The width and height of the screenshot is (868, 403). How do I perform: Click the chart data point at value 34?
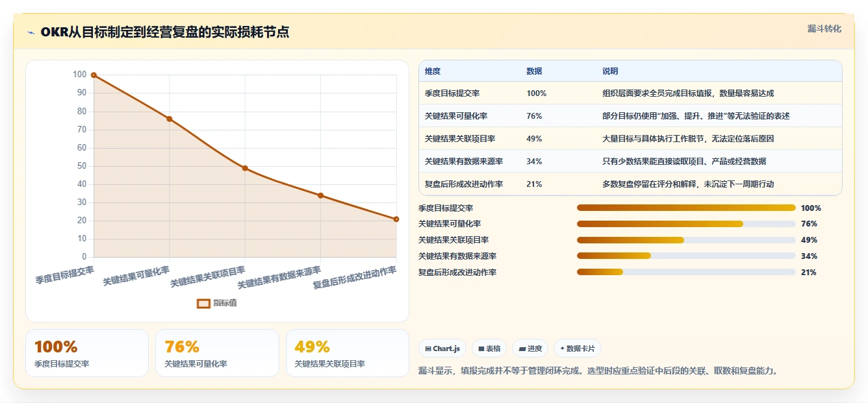click(x=320, y=195)
